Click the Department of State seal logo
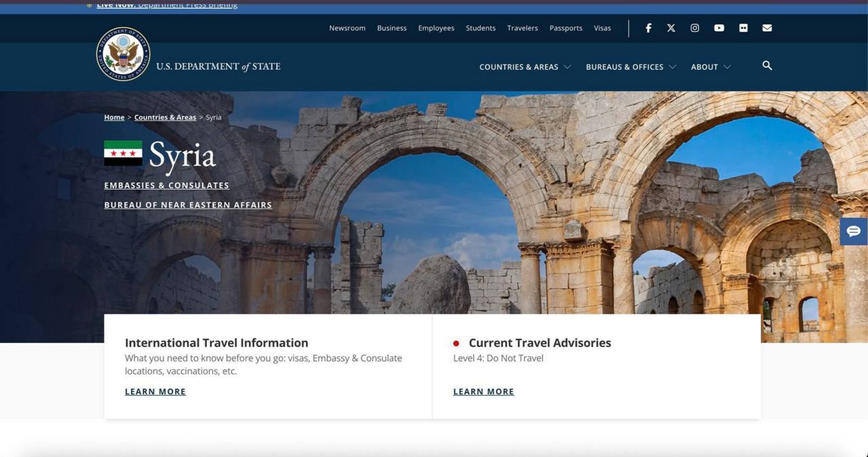Image resolution: width=868 pixels, height=457 pixels. [123, 54]
